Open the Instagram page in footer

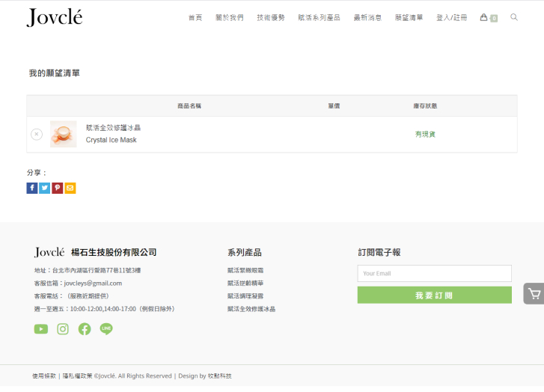click(x=63, y=329)
